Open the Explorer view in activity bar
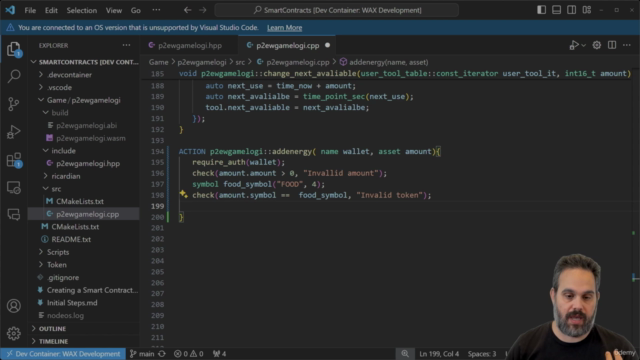 coord(13,49)
